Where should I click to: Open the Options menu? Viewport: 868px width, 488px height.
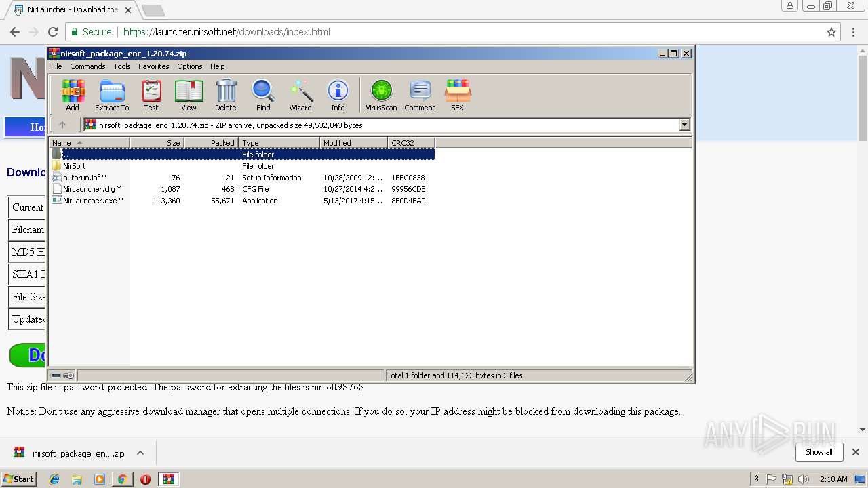point(190,66)
